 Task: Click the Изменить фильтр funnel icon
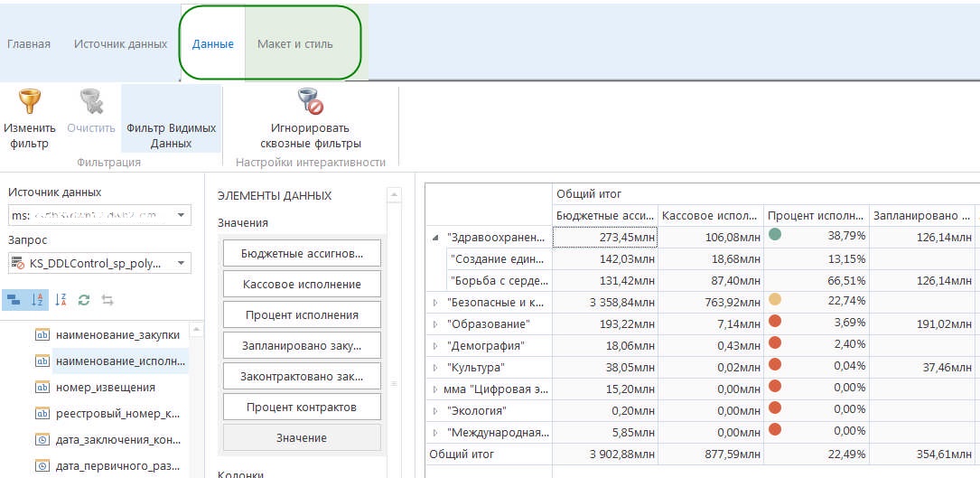click(x=30, y=101)
